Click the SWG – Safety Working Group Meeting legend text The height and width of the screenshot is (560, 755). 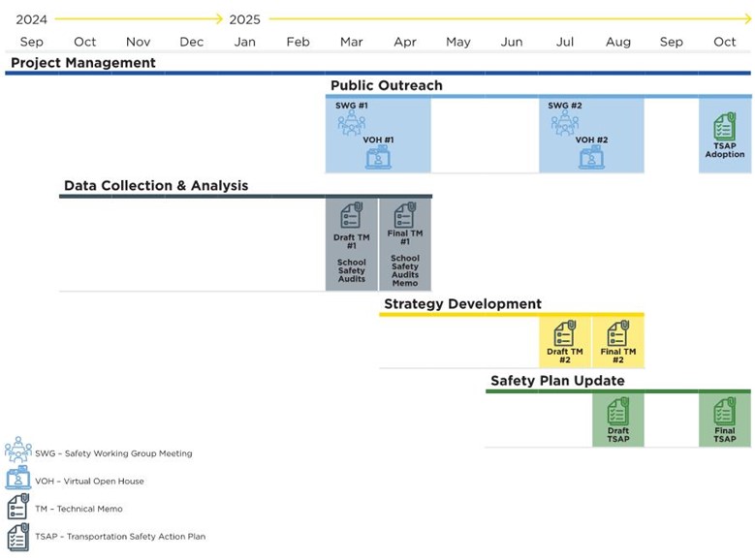pos(113,453)
